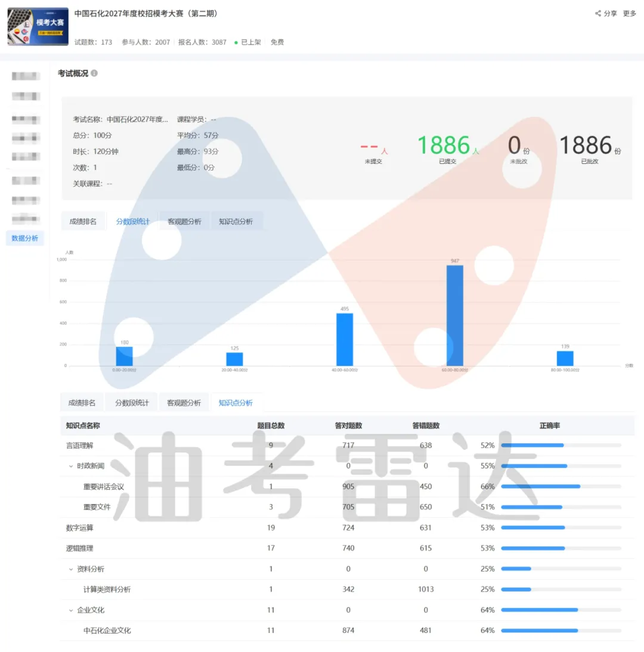
Task: Switch to lower 知识点分析 tab
Action: click(236, 402)
